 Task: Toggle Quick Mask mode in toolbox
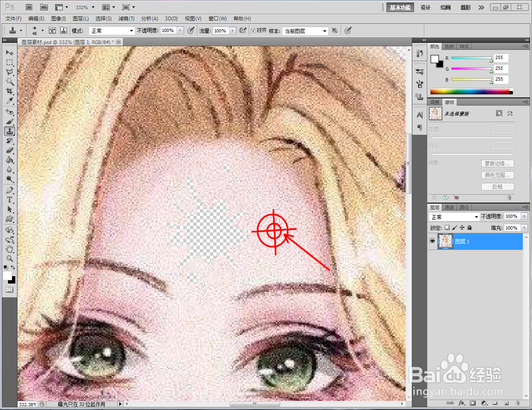10,290
